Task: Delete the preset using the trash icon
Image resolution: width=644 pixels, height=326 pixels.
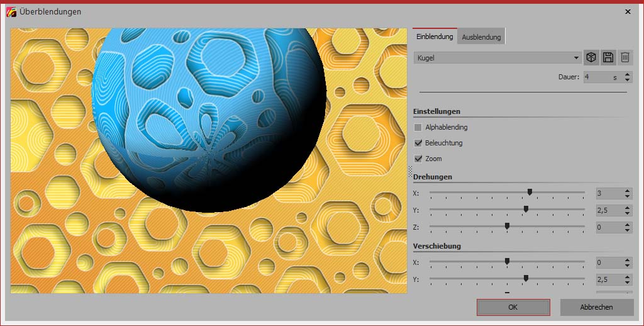Action: click(625, 57)
